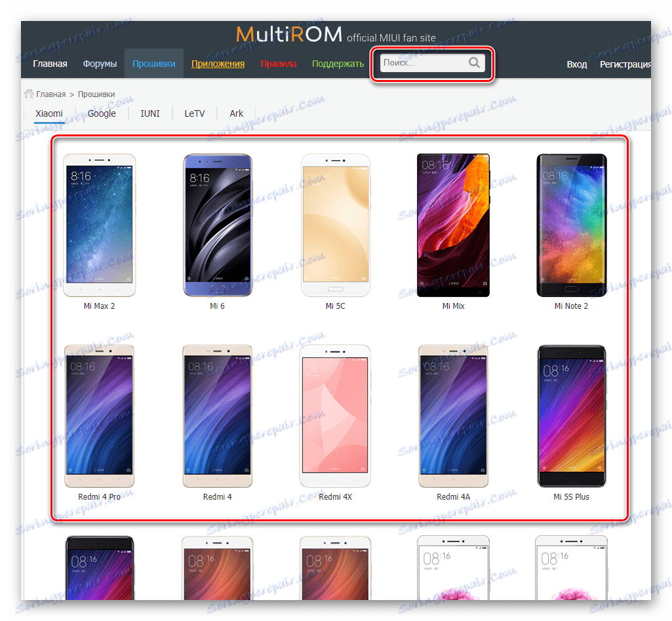Click the Mi 5S Plus text label
Viewport: 672px width, 621px height.
(571, 496)
